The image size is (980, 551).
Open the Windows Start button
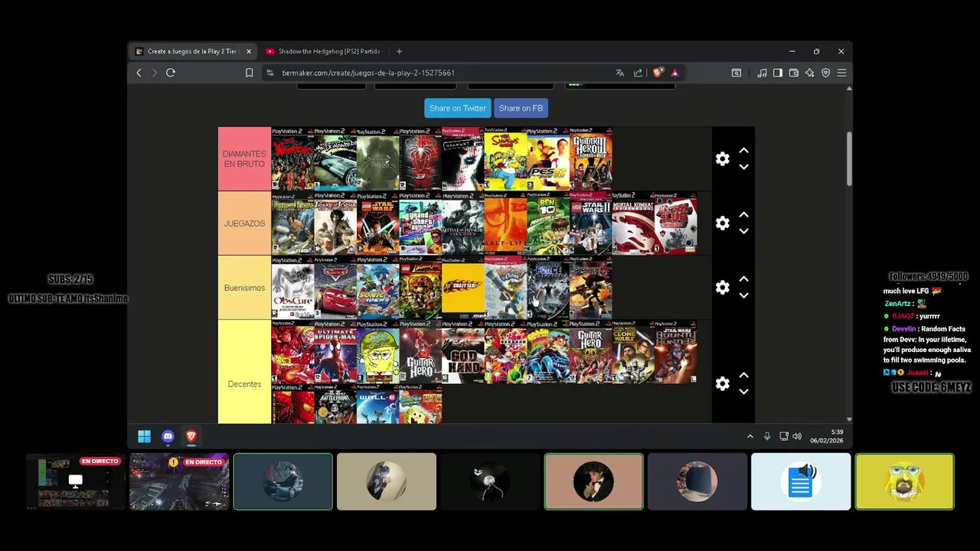point(144,436)
